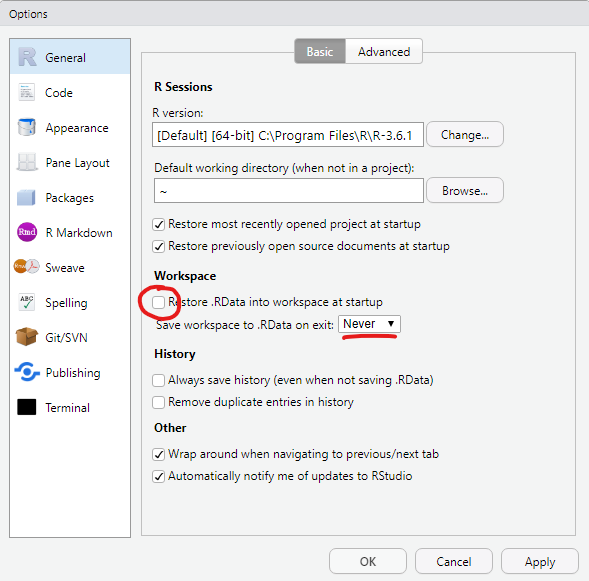Open the R Markdown Rmd icon
This screenshot has width=589, height=581.
pos(27,232)
